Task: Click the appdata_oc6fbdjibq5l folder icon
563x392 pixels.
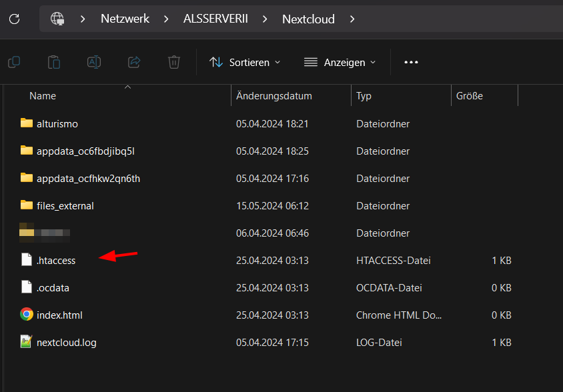Action: [27, 151]
